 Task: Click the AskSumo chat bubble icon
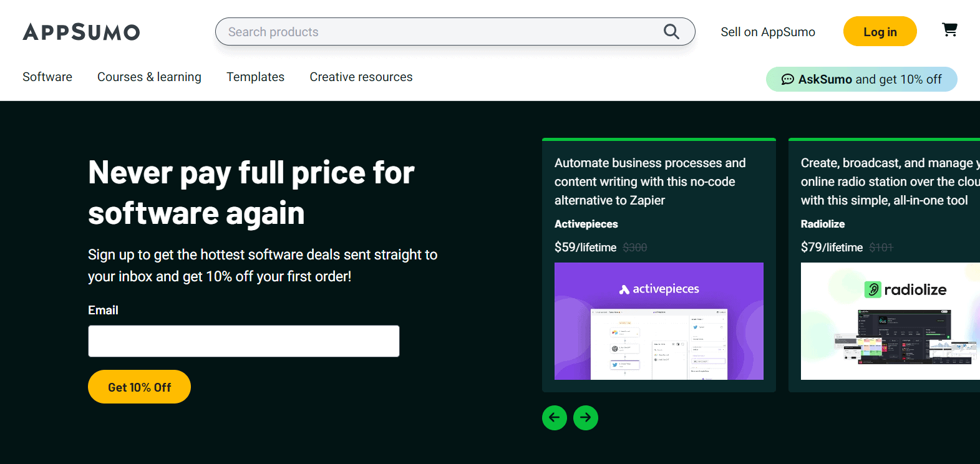click(787, 79)
